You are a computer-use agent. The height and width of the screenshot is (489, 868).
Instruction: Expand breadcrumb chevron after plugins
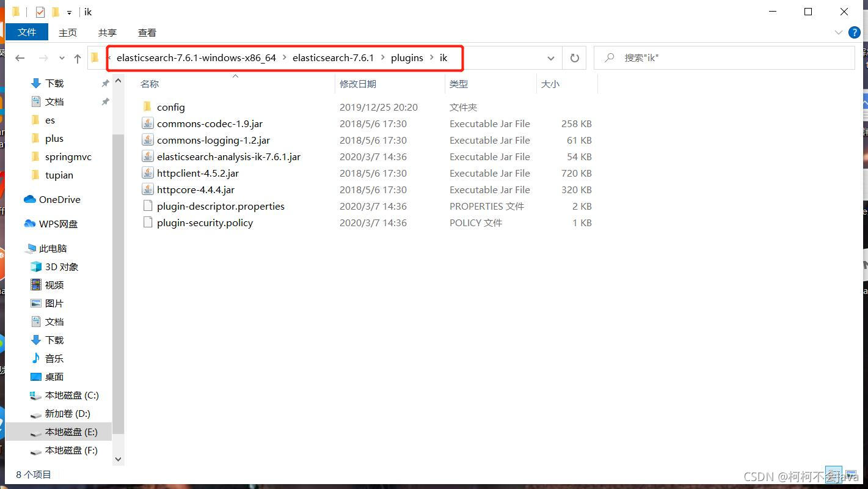(x=431, y=58)
